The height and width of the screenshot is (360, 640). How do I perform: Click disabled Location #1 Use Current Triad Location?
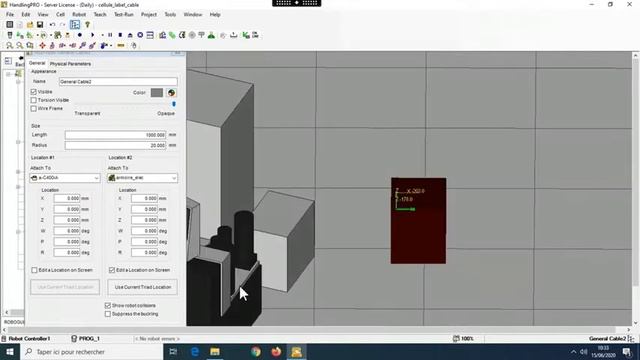(x=65, y=287)
